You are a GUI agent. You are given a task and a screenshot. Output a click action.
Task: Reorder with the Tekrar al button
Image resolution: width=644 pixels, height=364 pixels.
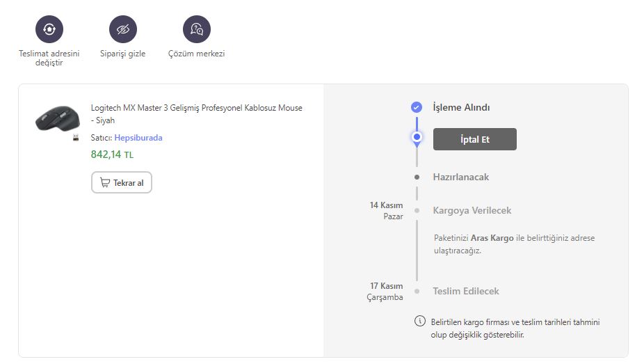(x=122, y=182)
